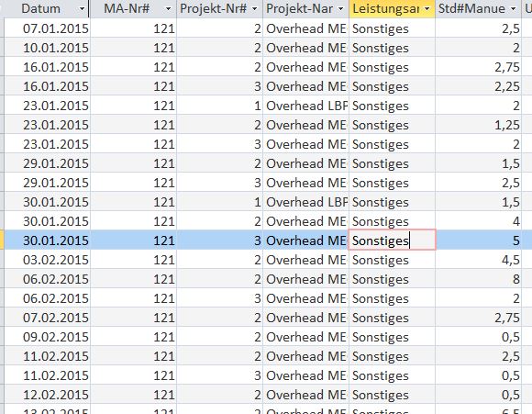Open the Projekt-Name column dropdown arrow
The height and width of the screenshot is (414, 532).
(x=340, y=9)
